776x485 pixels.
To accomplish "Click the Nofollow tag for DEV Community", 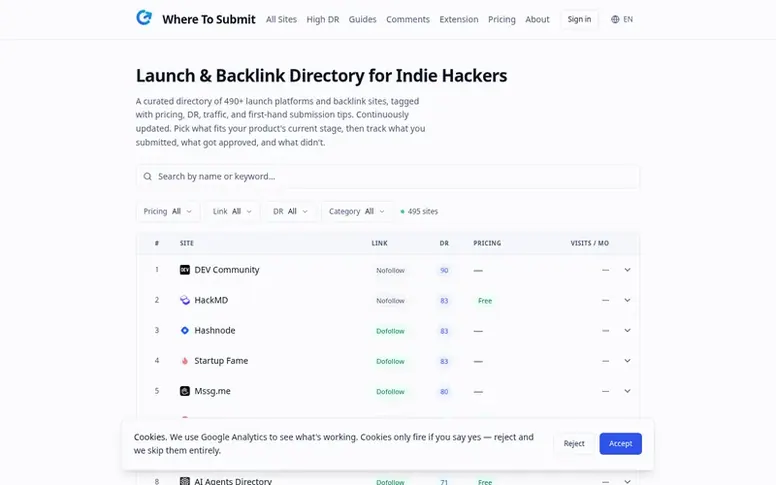I will pyautogui.click(x=390, y=270).
